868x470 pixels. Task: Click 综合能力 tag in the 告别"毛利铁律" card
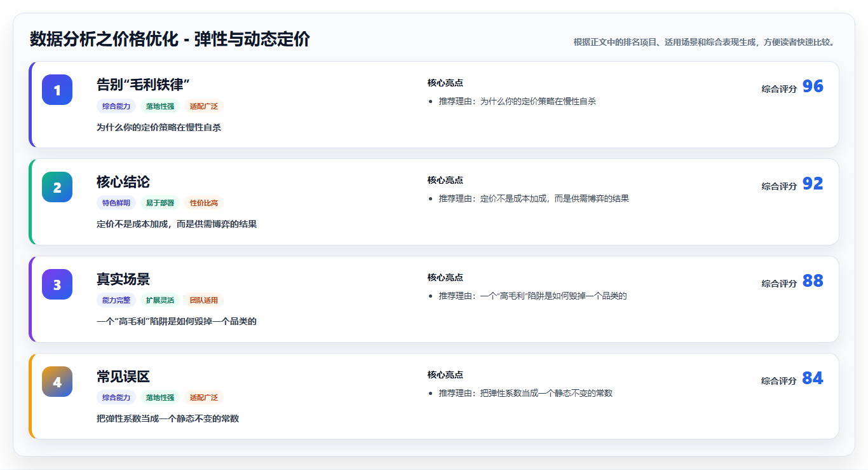(116, 106)
